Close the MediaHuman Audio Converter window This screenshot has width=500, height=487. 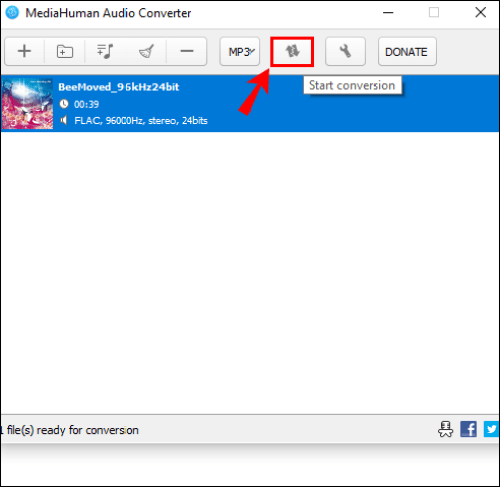point(480,13)
